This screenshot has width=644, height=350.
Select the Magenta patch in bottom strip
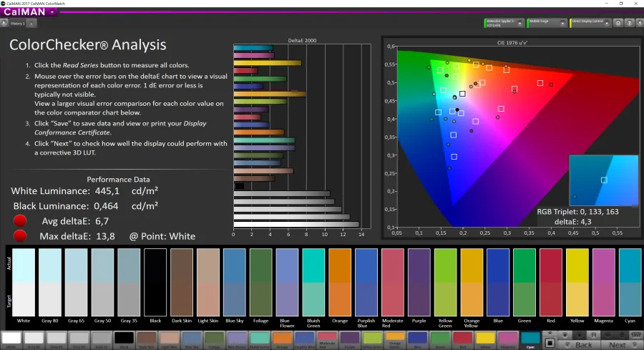507,339
